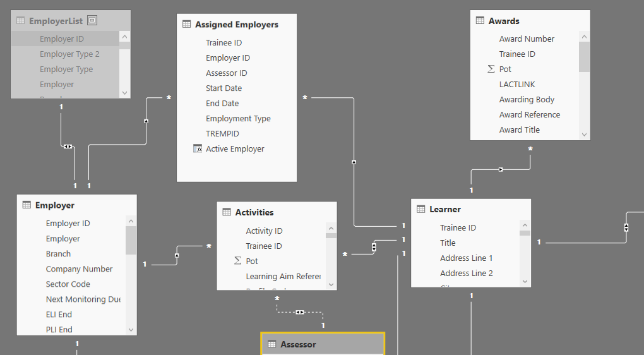Viewport: 644px width, 355px height.
Task: Click the hidden-table icon beside EmployerList title
Action: point(92,20)
